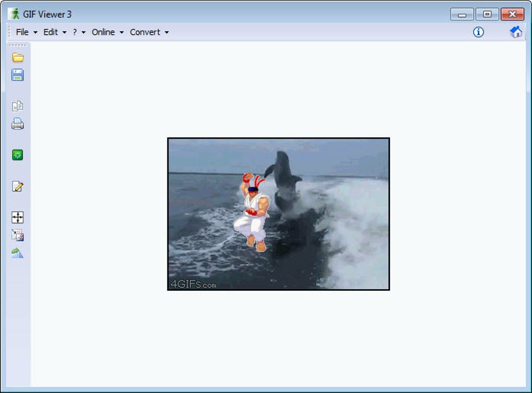Click the four-arrow fit-to-window icon
The image size is (532, 393).
click(x=18, y=217)
